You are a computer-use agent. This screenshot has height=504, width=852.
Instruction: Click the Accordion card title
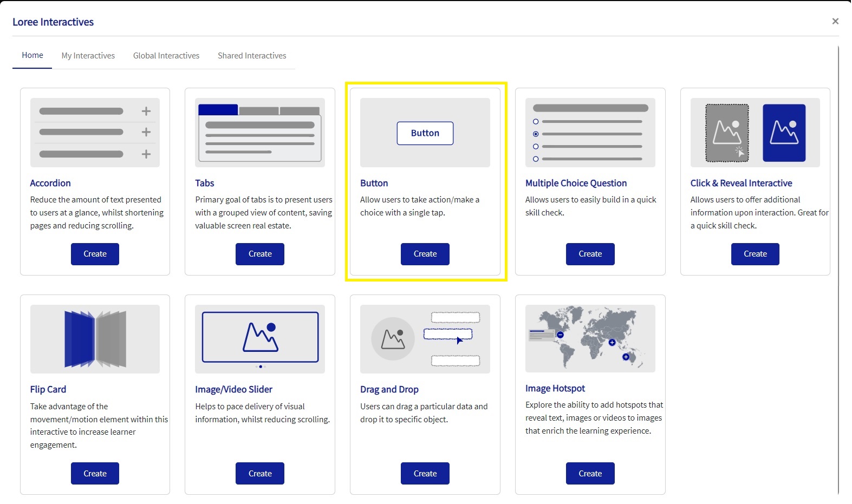point(50,183)
